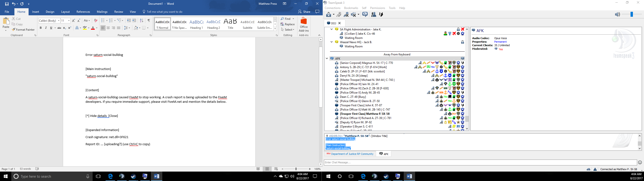This screenshot has width=644, height=181.
Task: Open the Font size dropdown showing 11
Action: [69, 21]
